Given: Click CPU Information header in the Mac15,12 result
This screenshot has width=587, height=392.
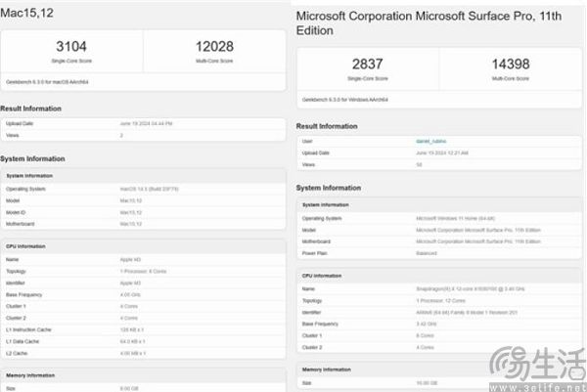Looking at the screenshot, I should click(x=25, y=246).
